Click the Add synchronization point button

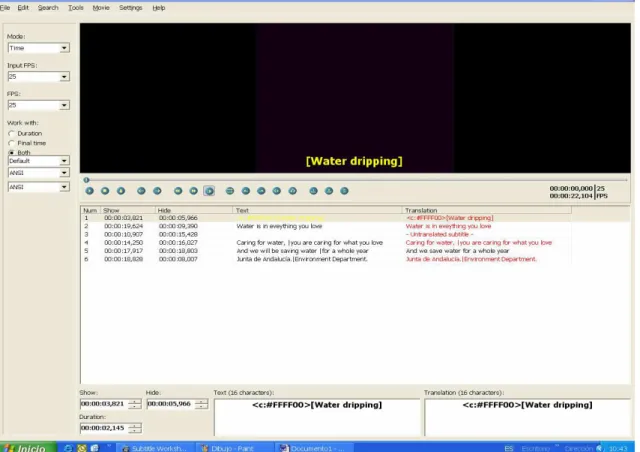pyautogui.click(x=344, y=191)
